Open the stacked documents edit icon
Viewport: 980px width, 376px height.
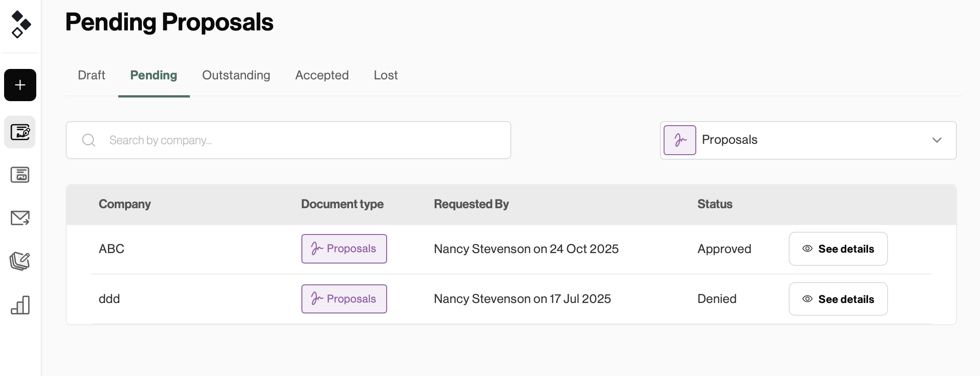(x=20, y=261)
